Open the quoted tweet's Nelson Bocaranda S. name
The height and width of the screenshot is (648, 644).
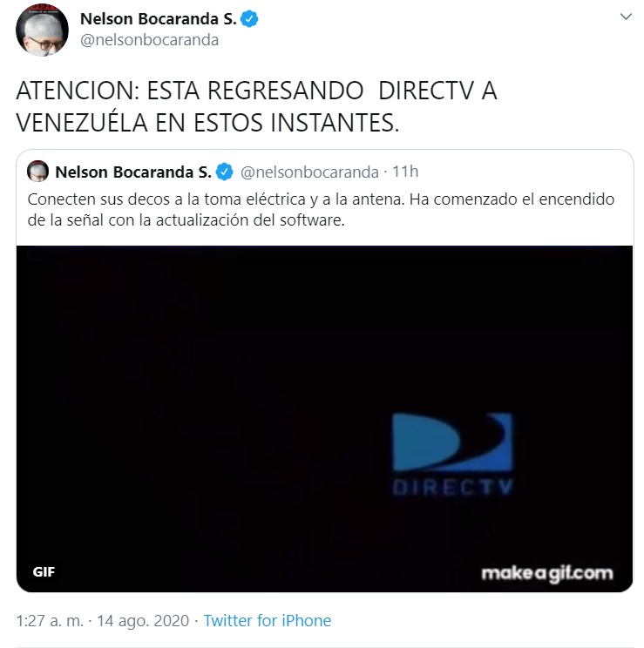pos(133,172)
